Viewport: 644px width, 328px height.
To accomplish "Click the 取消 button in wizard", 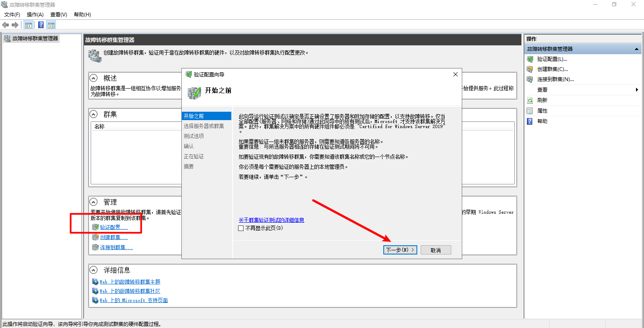I will click(436, 250).
